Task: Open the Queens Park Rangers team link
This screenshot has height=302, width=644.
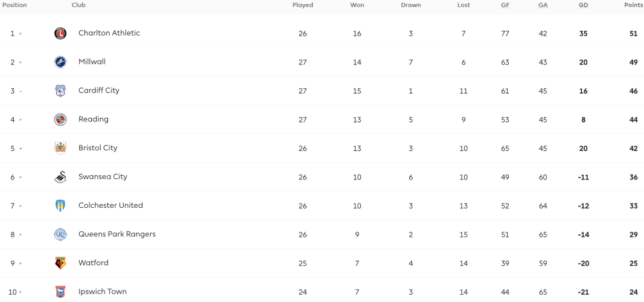Action: tap(117, 234)
